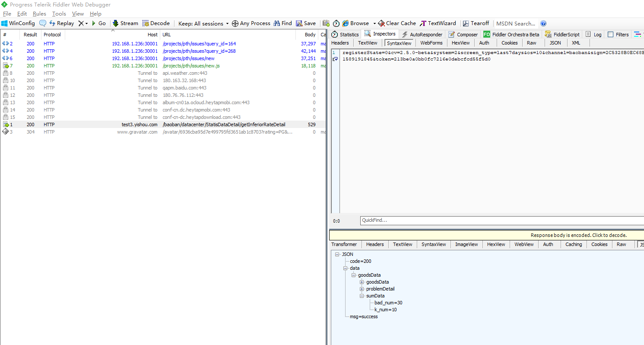Click the camera screenshot icon

click(326, 23)
